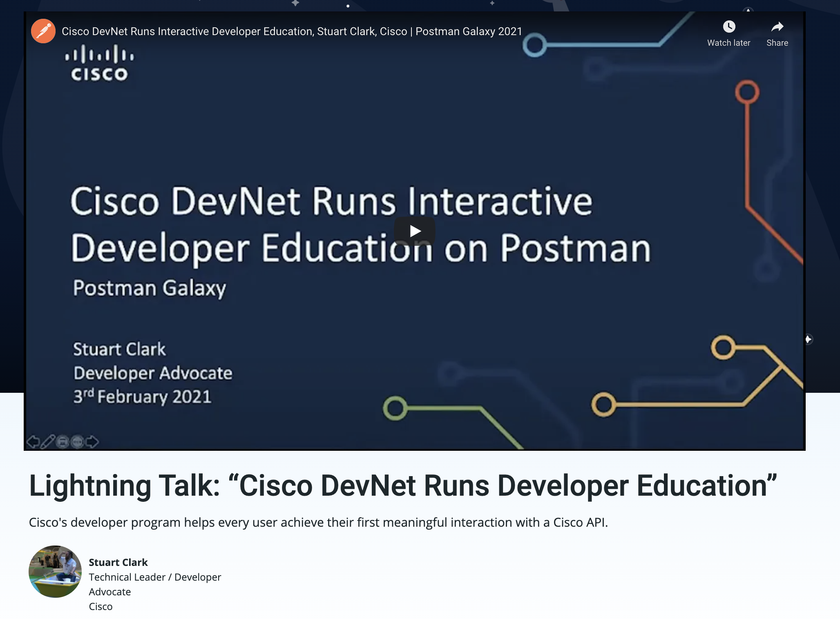
Task: Click the Postman Galaxy subtitle on slide
Action: pos(149,288)
